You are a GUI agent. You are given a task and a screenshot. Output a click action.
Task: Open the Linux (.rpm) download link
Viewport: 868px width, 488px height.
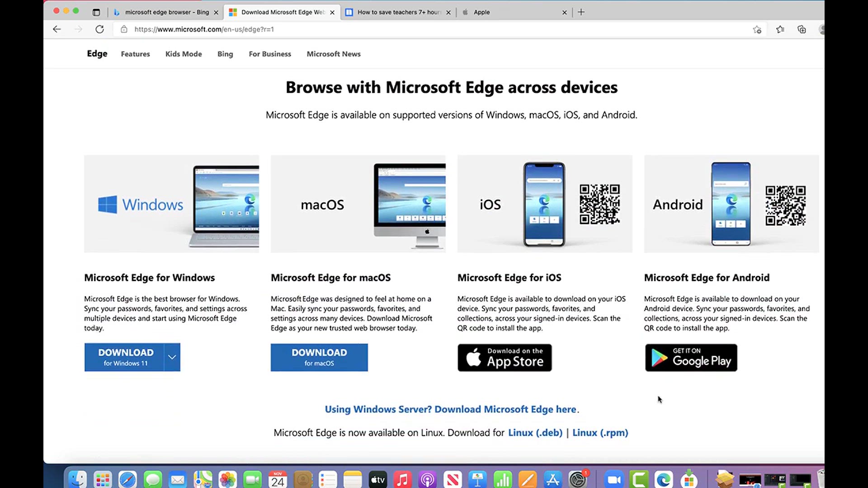(x=600, y=432)
